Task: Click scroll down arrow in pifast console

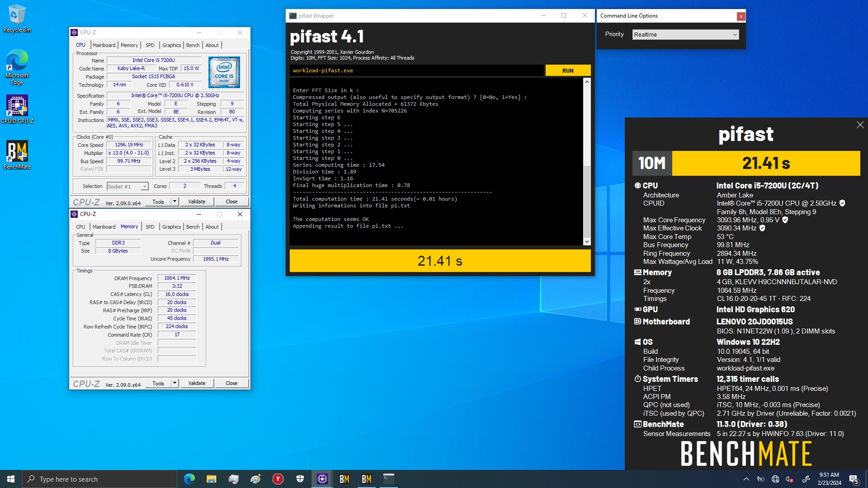Action: click(x=587, y=242)
